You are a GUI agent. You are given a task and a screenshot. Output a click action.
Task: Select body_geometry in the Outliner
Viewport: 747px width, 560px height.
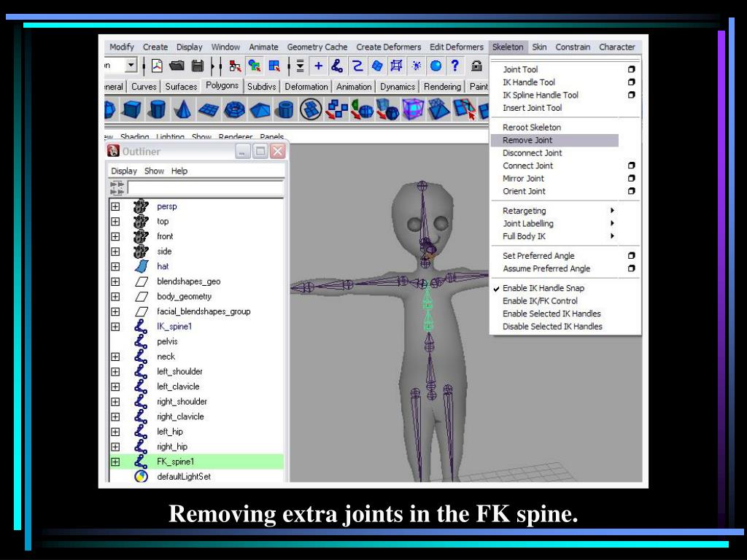click(185, 297)
